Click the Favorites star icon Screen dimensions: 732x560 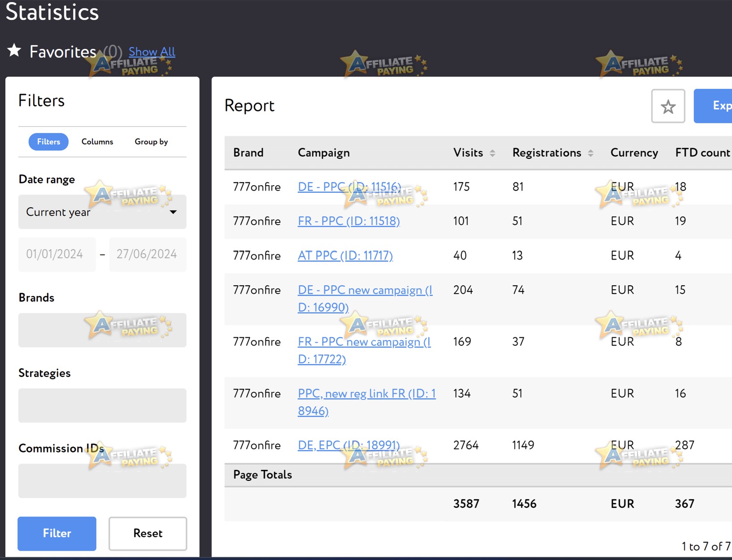(14, 50)
